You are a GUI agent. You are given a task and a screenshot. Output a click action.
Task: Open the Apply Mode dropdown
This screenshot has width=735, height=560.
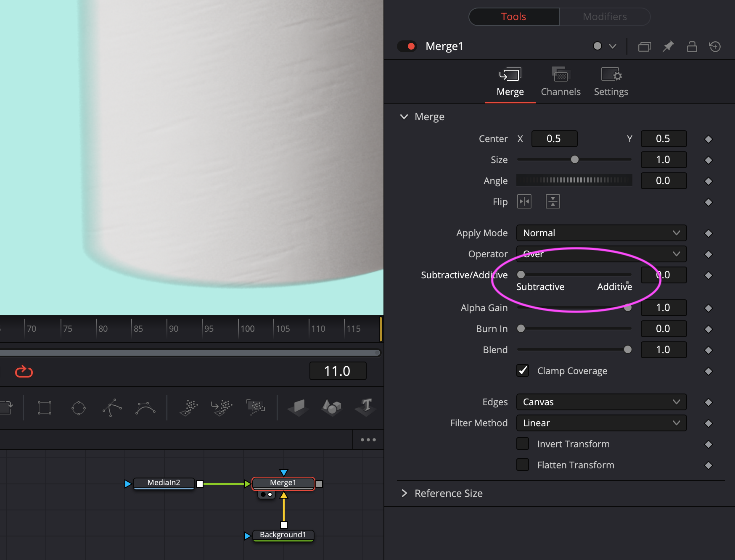[601, 233]
